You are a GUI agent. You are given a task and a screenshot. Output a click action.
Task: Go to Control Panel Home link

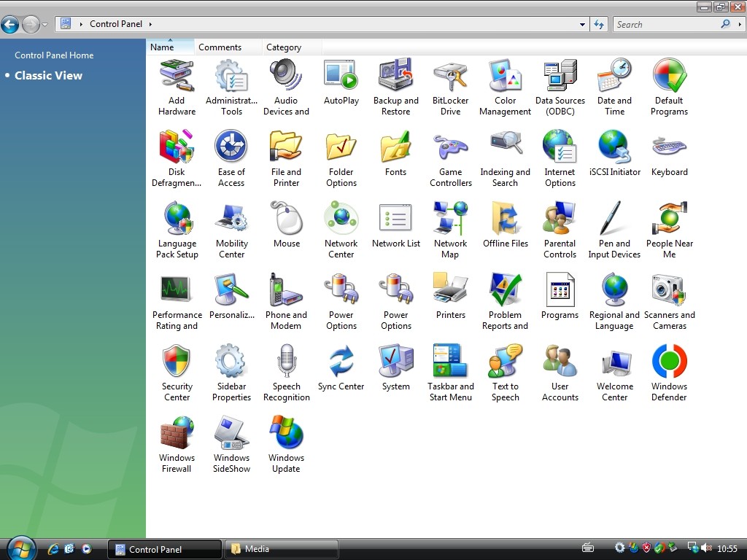click(x=54, y=55)
